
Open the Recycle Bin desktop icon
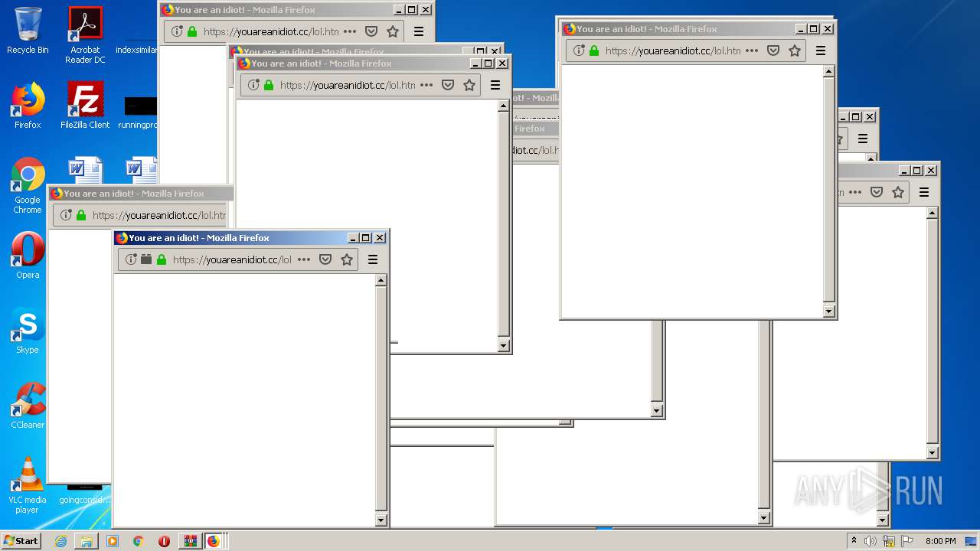pos(28,31)
